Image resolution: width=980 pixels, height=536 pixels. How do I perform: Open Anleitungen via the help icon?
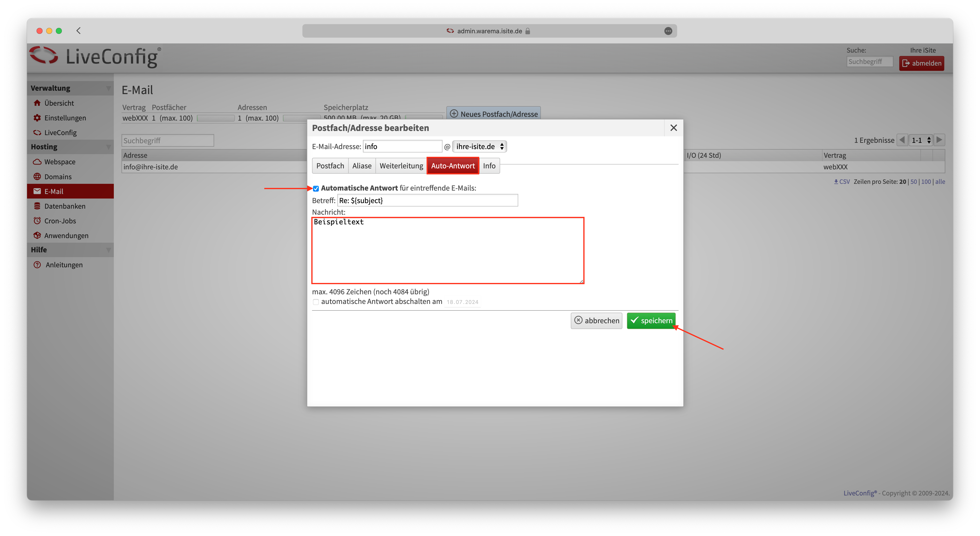(x=37, y=265)
